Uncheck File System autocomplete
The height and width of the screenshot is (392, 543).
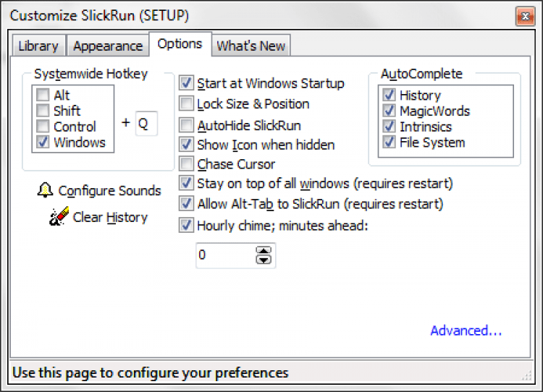coord(390,142)
